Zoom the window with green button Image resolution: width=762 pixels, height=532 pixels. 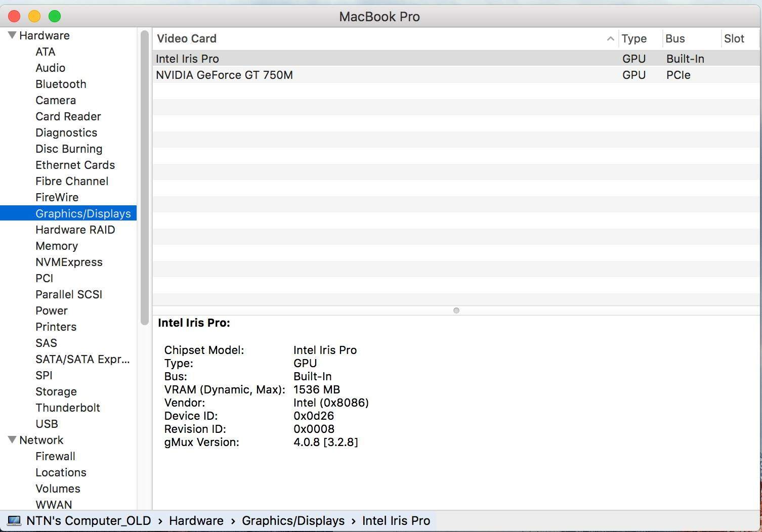coord(55,16)
